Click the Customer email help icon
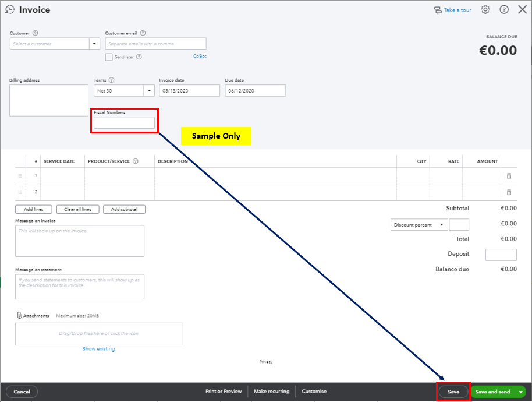 click(x=143, y=33)
